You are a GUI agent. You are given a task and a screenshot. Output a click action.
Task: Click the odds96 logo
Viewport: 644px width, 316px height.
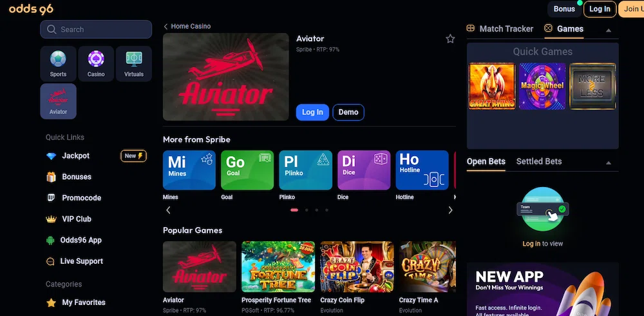(x=31, y=8)
